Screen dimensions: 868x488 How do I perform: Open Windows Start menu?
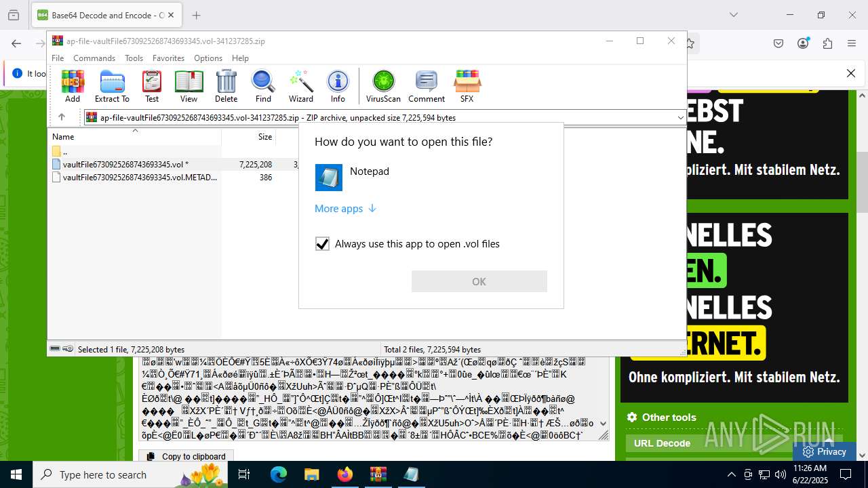16,474
